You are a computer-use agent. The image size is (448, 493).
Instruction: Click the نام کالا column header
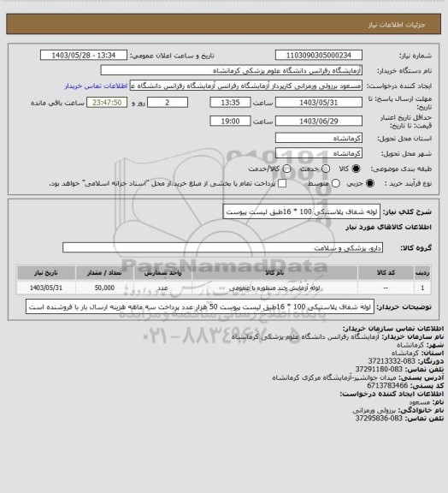coord(274,273)
